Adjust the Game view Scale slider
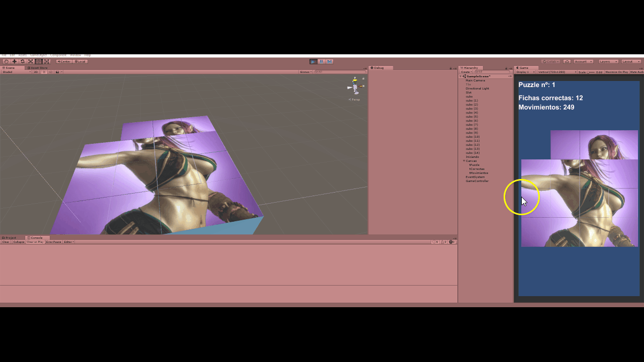The width and height of the screenshot is (644, 362). (x=591, y=72)
